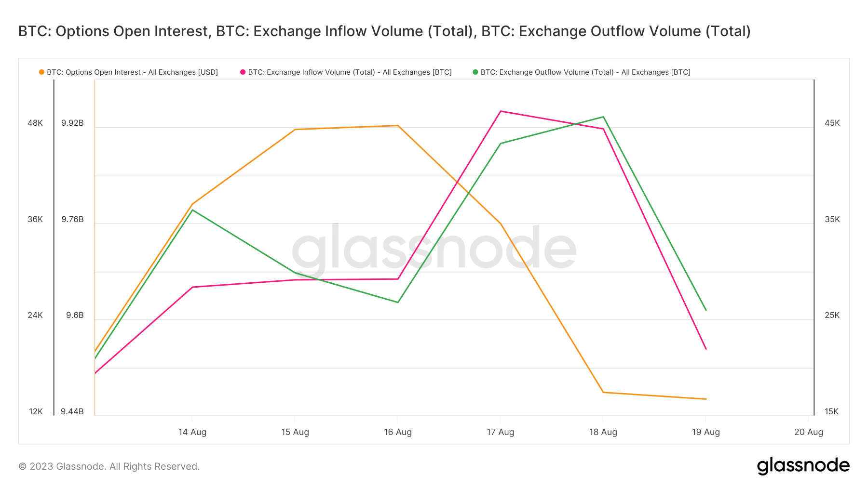This screenshot has height=488, width=868.
Task: Toggle the Options Open Interest legend label
Action: coord(132,72)
